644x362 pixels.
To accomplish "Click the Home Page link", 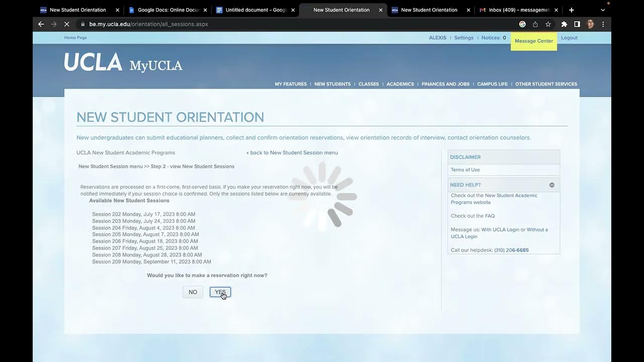I will click(75, 38).
